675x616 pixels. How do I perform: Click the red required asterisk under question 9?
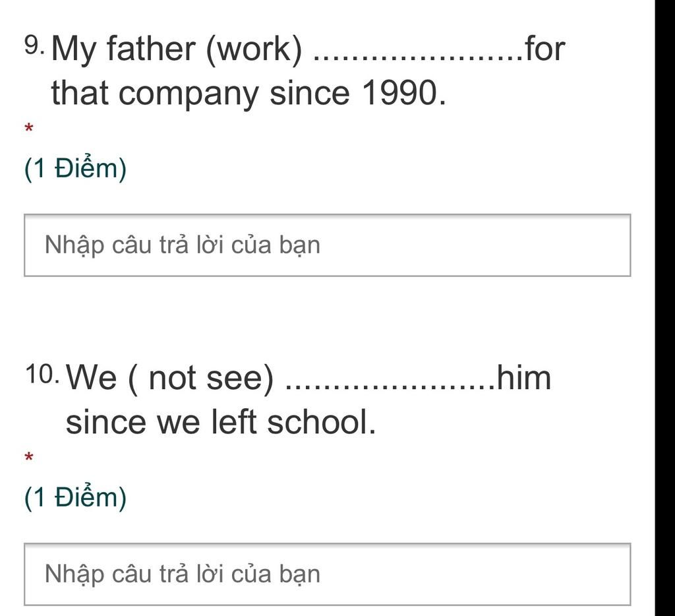(29, 128)
